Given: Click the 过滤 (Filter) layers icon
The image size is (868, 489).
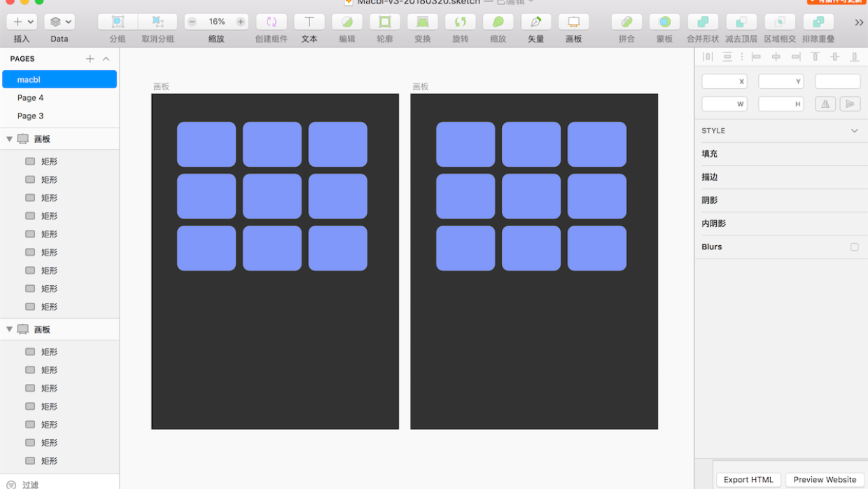Looking at the screenshot, I should click(10, 484).
